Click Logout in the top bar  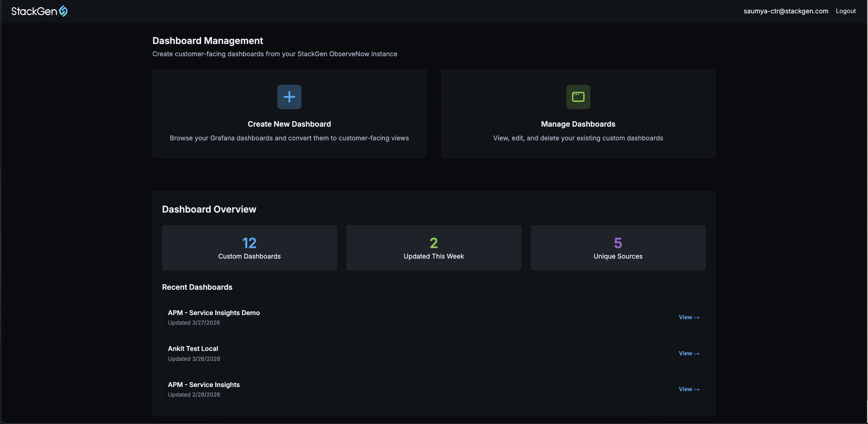[x=846, y=11]
